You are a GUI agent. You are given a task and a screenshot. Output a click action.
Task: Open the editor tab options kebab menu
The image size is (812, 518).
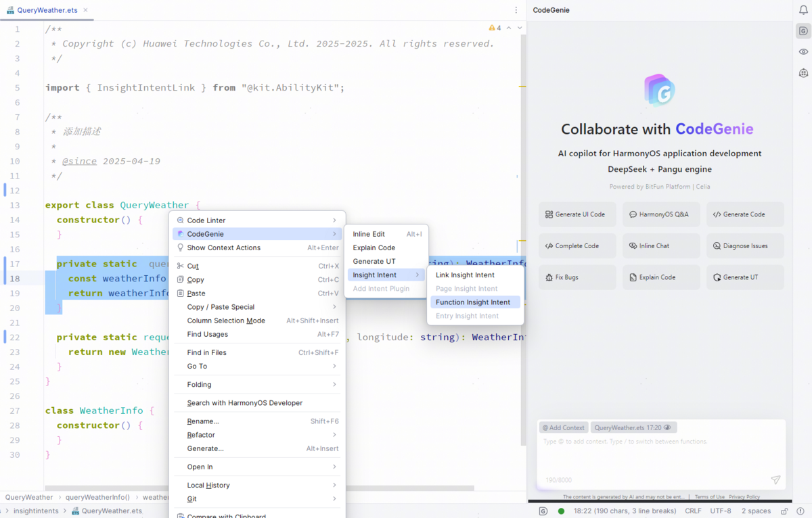click(x=516, y=10)
